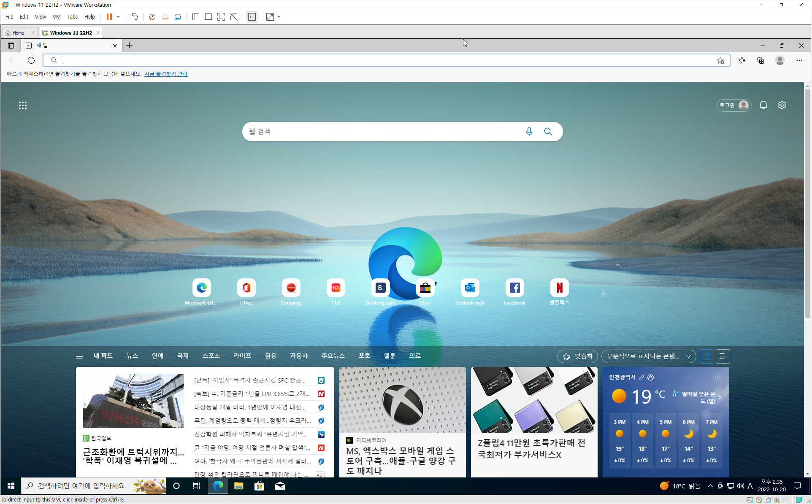
Task: Open Edge tab actions menu icon
Action: [x=11, y=46]
